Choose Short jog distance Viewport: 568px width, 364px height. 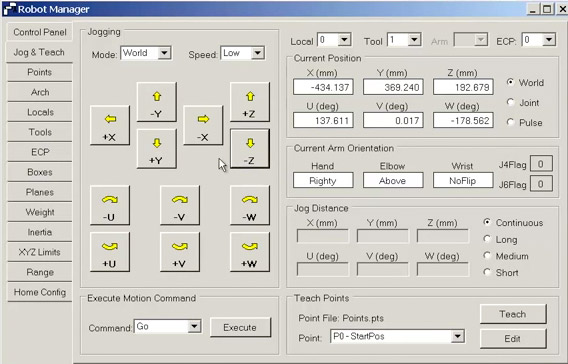point(487,272)
